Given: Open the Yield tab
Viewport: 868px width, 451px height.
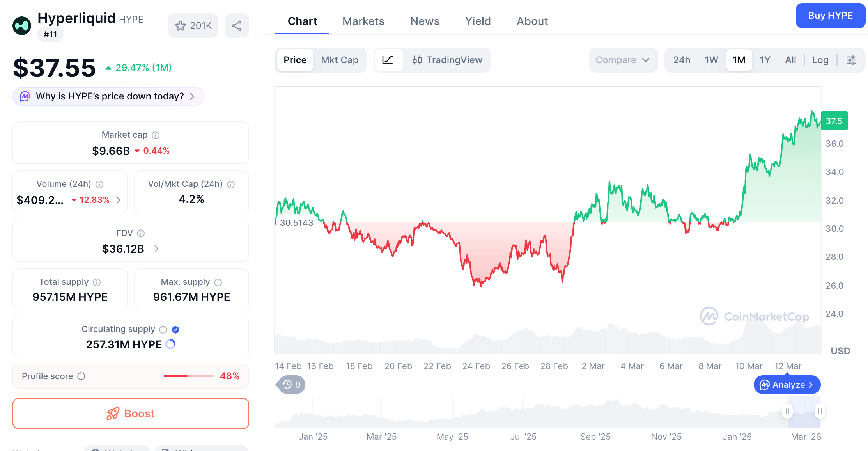Looking at the screenshot, I should [478, 21].
